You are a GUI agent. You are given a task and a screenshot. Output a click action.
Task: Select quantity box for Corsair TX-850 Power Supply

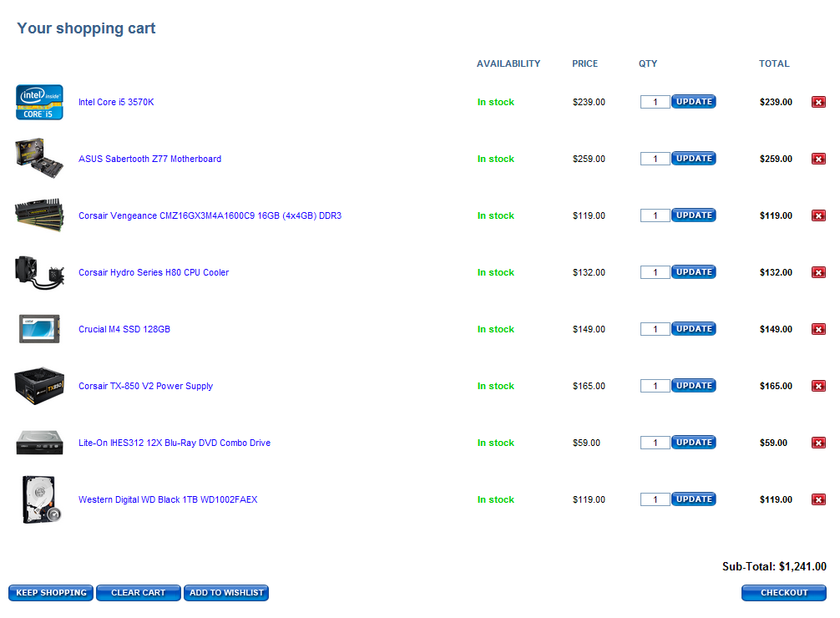point(655,386)
